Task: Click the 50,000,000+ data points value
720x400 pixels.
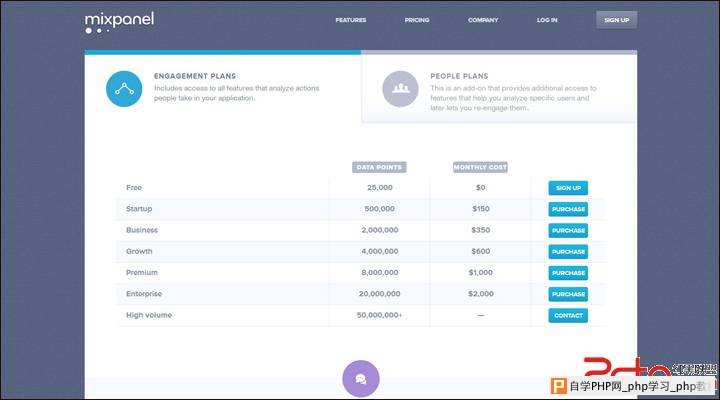Action: coord(379,315)
